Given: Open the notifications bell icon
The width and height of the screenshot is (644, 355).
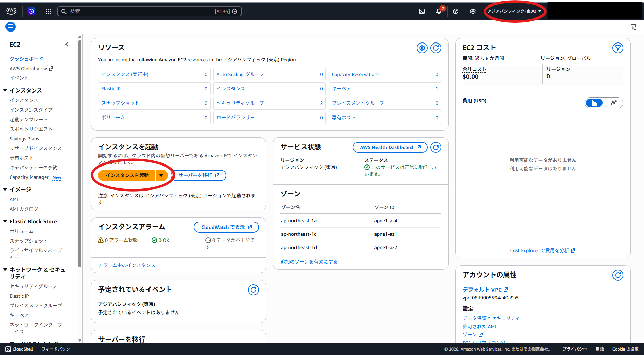Looking at the screenshot, I should [439, 11].
